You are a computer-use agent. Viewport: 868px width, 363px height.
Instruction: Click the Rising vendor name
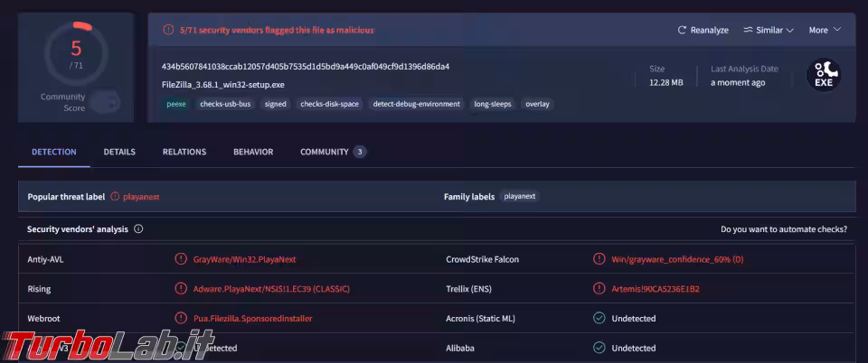[x=39, y=289]
